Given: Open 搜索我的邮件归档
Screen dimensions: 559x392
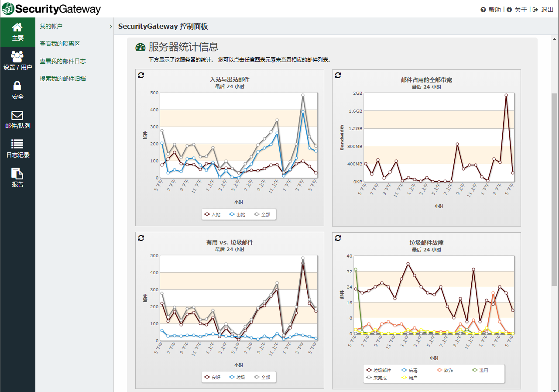Looking at the screenshot, I should 63,79.
